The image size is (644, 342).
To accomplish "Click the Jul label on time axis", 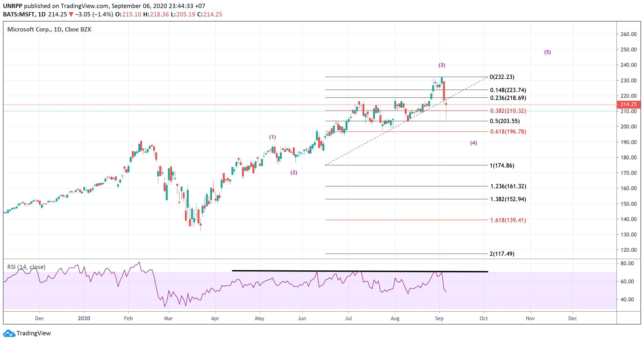I will pos(349,318).
